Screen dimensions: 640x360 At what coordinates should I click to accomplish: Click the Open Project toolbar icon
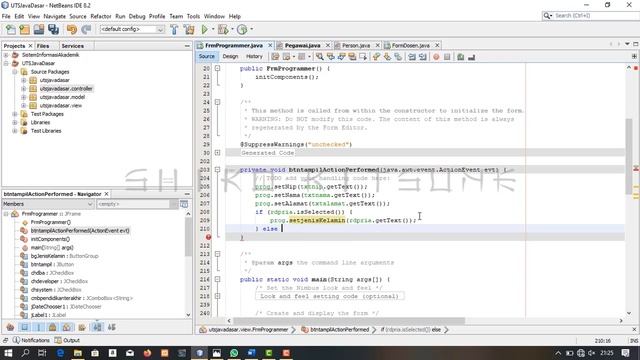tap(39, 29)
